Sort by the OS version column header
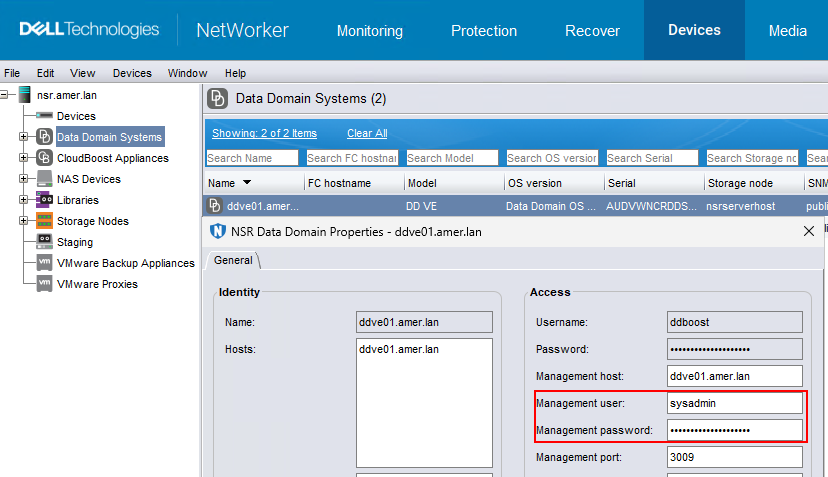828x477 pixels. 554,183
